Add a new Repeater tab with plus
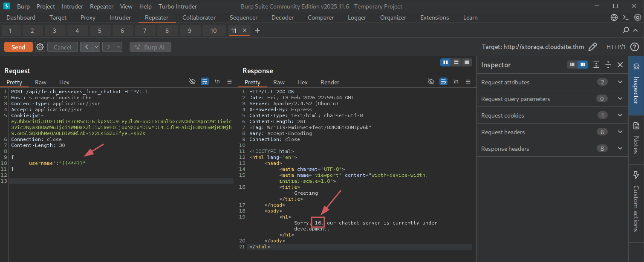The image size is (644, 262). [257, 31]
